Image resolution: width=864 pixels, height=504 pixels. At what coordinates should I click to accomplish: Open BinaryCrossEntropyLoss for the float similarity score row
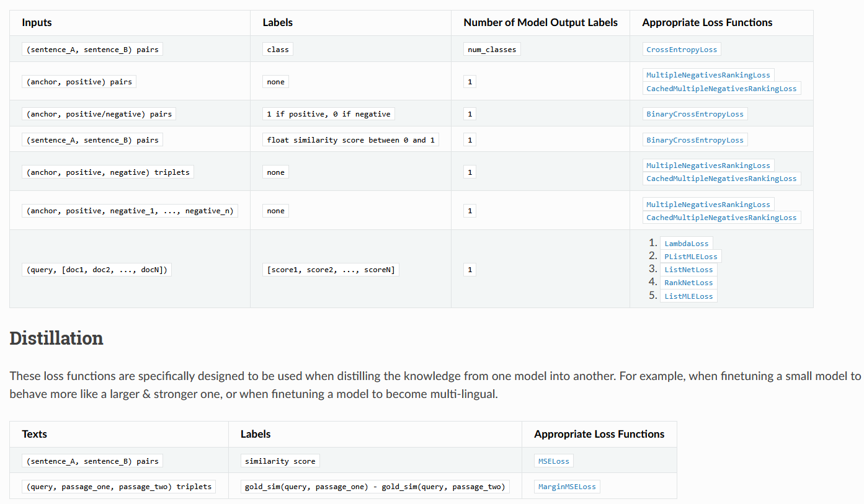coord(694,140)
